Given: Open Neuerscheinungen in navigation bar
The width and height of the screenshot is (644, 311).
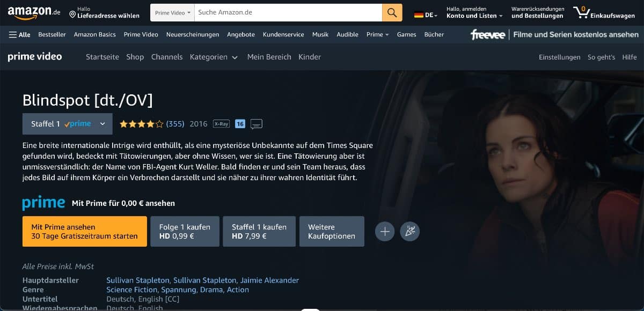Looking at the screenshot, I should pyautogui.click(x=193, y=34).
